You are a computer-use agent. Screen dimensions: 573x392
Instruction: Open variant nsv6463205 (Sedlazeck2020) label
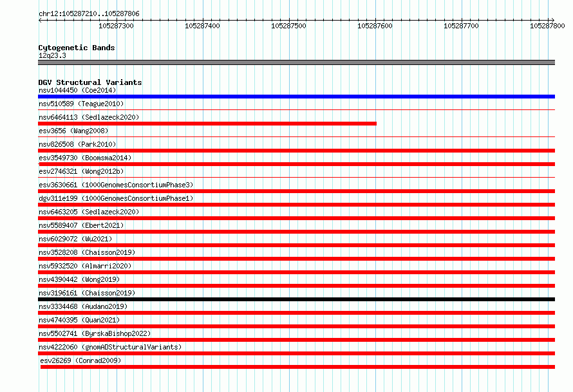click(x=89, y=212)
